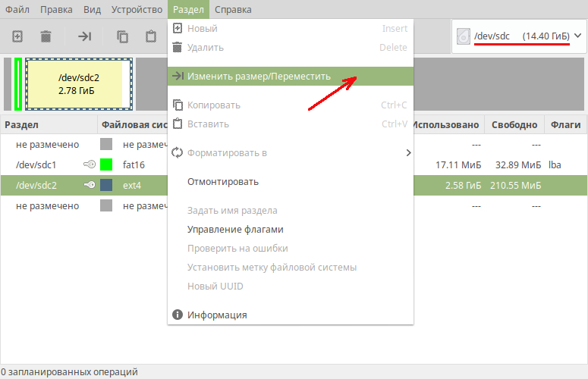Image resolution: width=588 pixels, height=379 pixels.
Task: Click the delete partition trash toolbar icon
Action: 46,36
